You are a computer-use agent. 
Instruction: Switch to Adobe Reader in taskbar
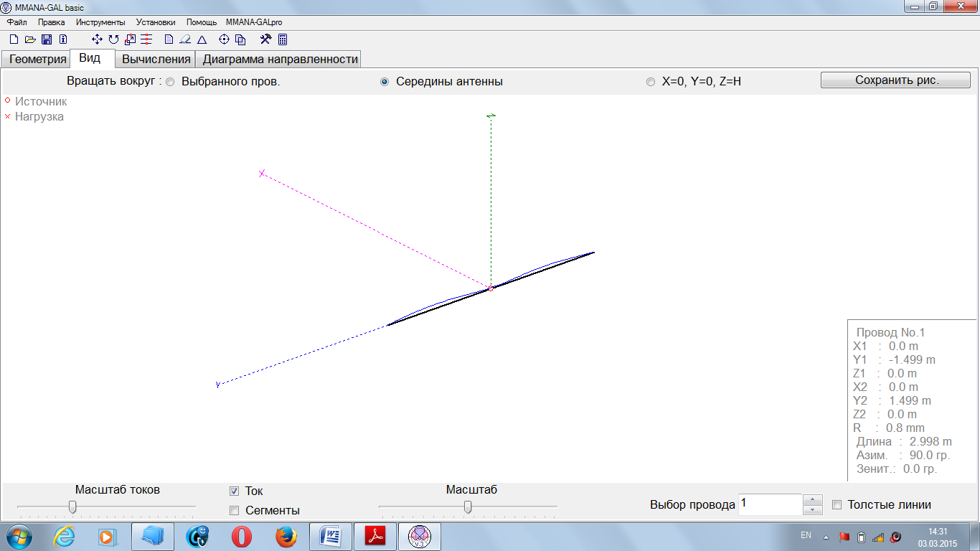[x=375, y=536]
